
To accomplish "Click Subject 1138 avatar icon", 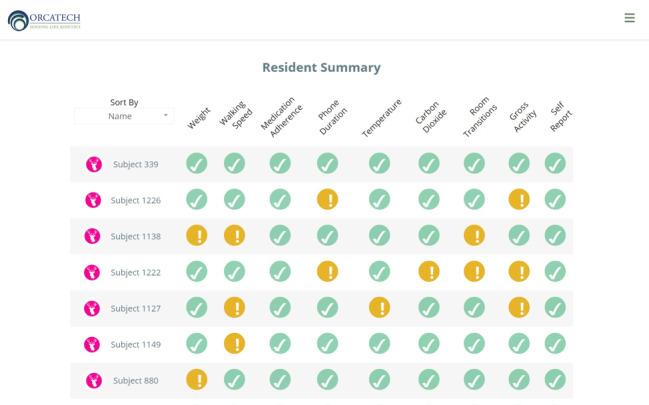I will point(92,236).
